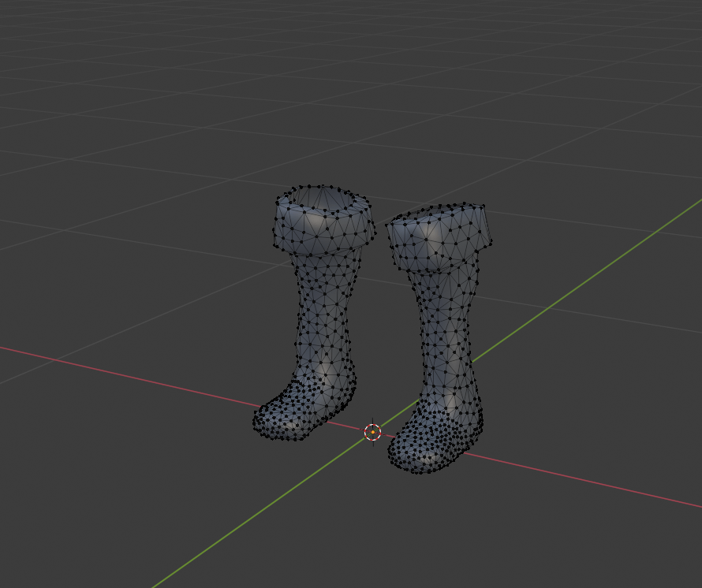Select the right boot's tall shaft
The height and width of the screenshot is (588, 702).
tap(447, 323)
